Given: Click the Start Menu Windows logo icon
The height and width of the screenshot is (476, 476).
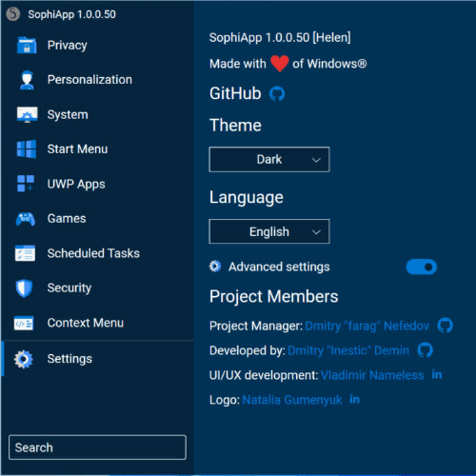Looking at the screenshot, I should pyautogui.click(x=27, y=149).
